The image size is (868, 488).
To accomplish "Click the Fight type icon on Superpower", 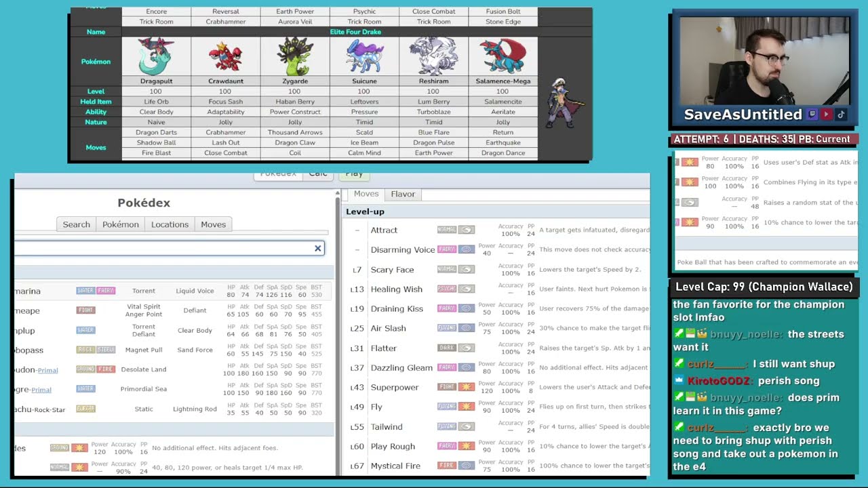I will [447, 387].
